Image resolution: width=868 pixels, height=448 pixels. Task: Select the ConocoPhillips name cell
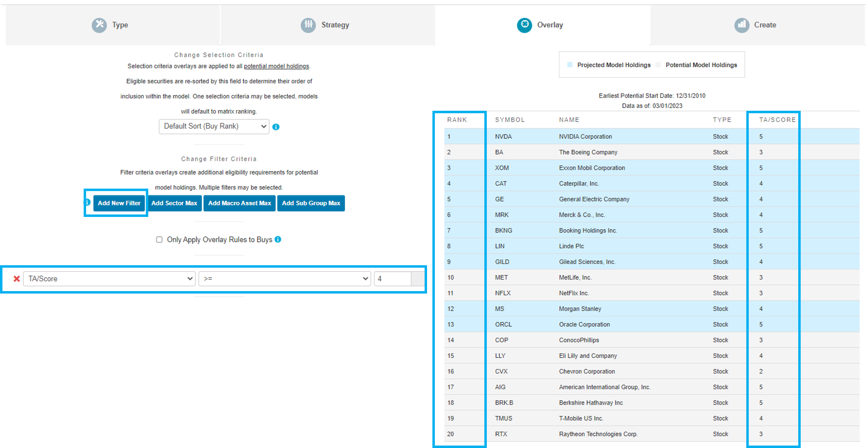coord(579,340)
